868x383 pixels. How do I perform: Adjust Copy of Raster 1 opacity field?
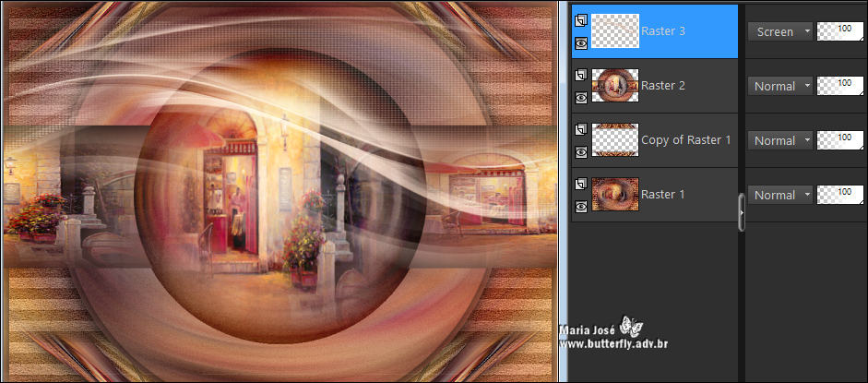pos(839,140)
